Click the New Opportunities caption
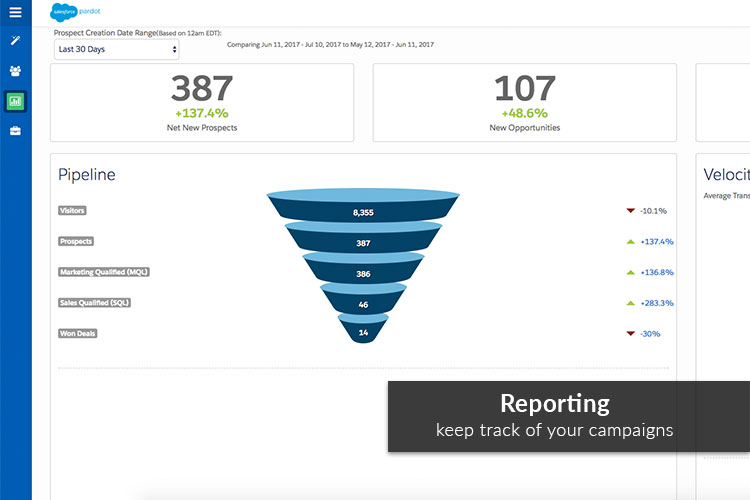The width and height of the screenshot is (750, 500). pyautogui.click(x=525, y=128)
